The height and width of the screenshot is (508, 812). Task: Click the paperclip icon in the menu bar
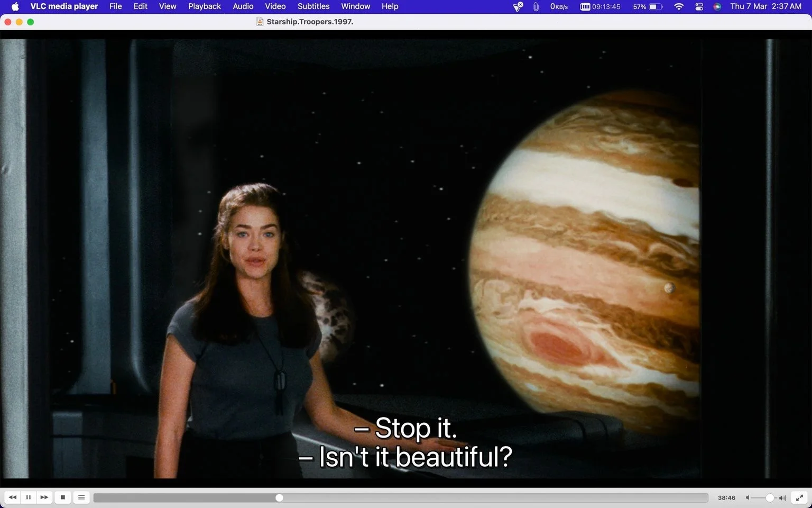pyautogui.click(x=536, y=6)
